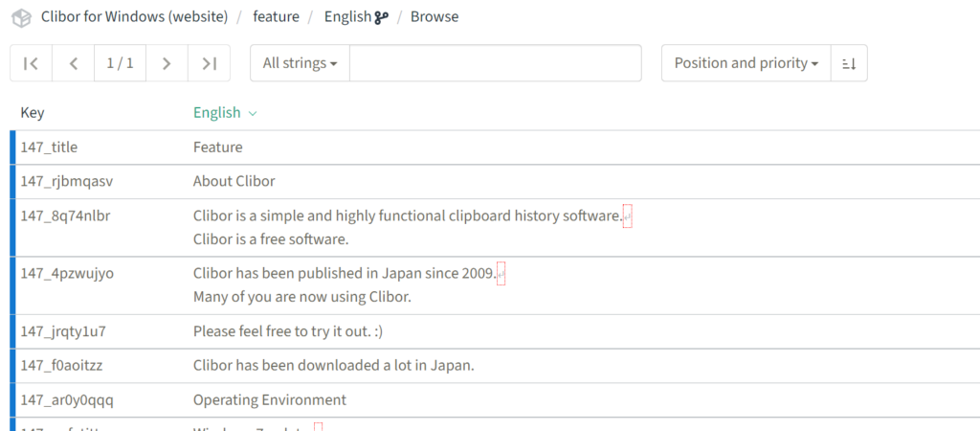
Task: Open 'Clibor has been downloaded a lot' string
Action: click(334, 365)
